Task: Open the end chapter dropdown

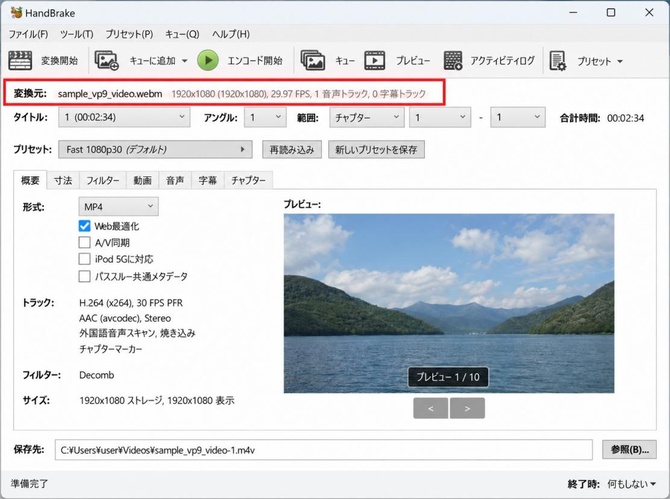Action: point(518,117)
